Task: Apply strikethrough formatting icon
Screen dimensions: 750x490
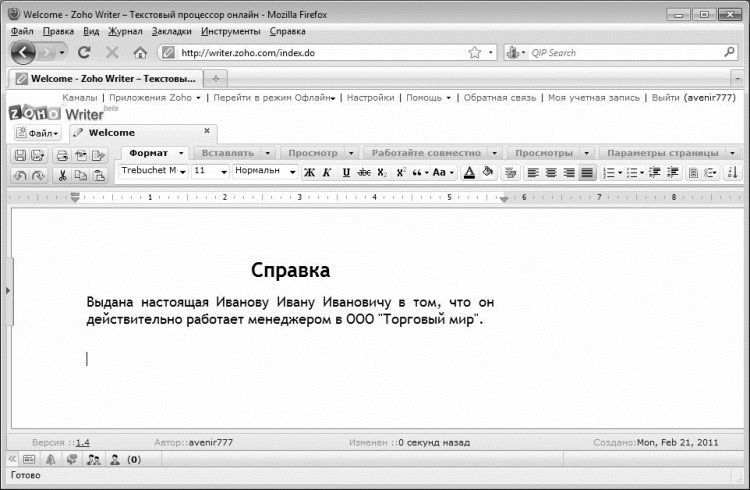Action: pyautogui.click(x=364, y=172)
